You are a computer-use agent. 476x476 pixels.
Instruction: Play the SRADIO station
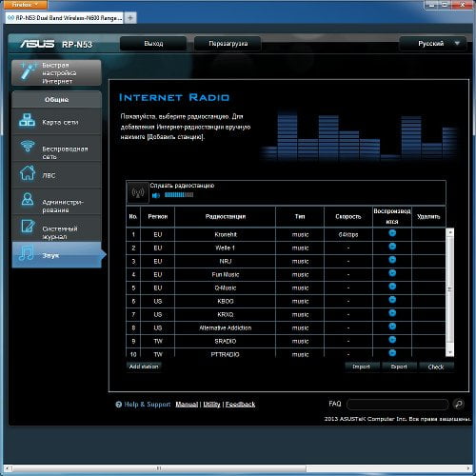(x=392, y=340)
